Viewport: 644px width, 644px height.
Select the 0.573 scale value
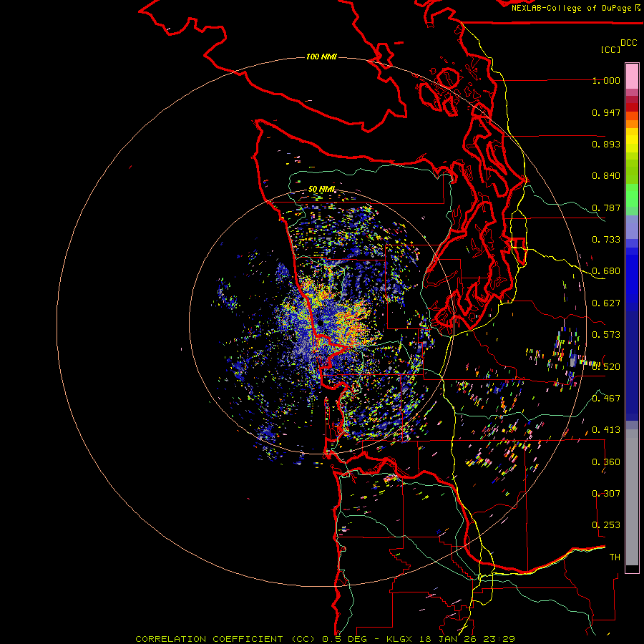point(606,335)
